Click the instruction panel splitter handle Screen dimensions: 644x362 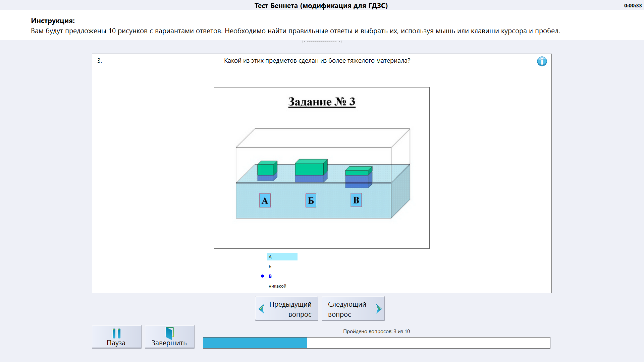322,42
